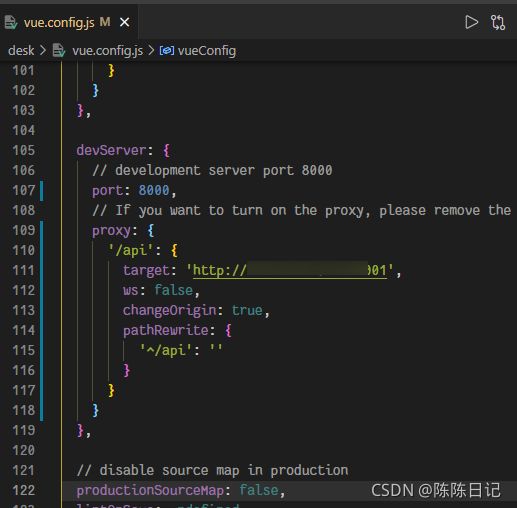Click the true value of changeOrigin
517x508 pixels.
point(247,310)
